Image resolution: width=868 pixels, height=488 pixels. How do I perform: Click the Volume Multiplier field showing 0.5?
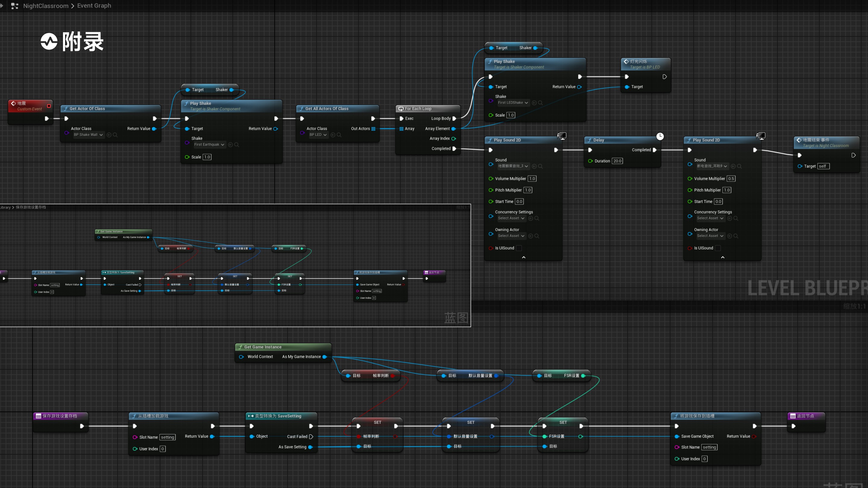pyautogui.click(x=731, y=179)
